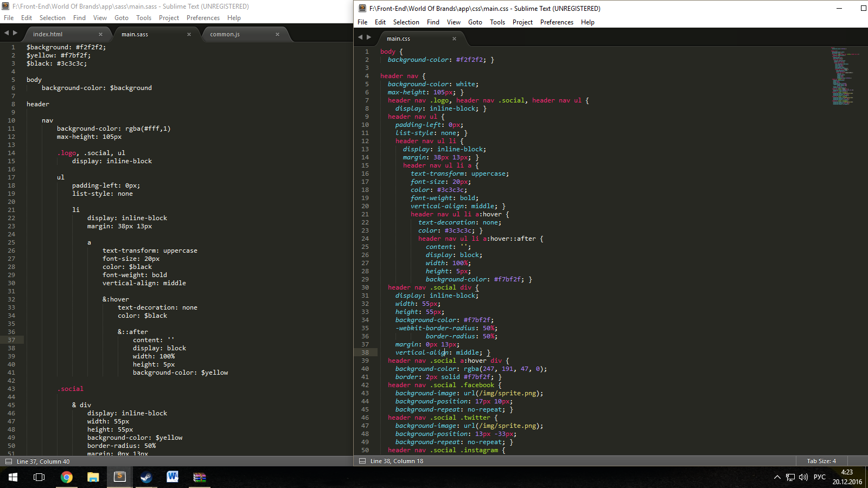
Task: Click 'header nav .social .facebook' selector line
Action: 444,385
